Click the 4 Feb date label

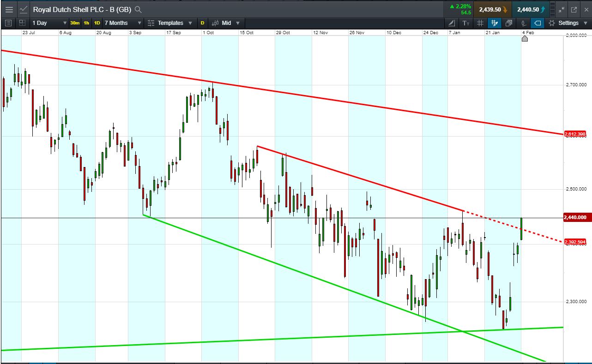point(528,33)
